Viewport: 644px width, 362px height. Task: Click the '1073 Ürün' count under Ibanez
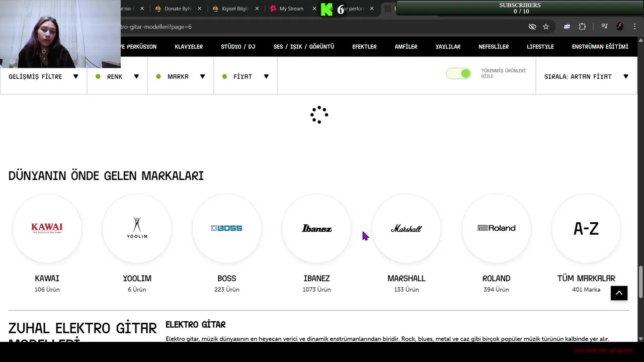(x=316, y=290)
